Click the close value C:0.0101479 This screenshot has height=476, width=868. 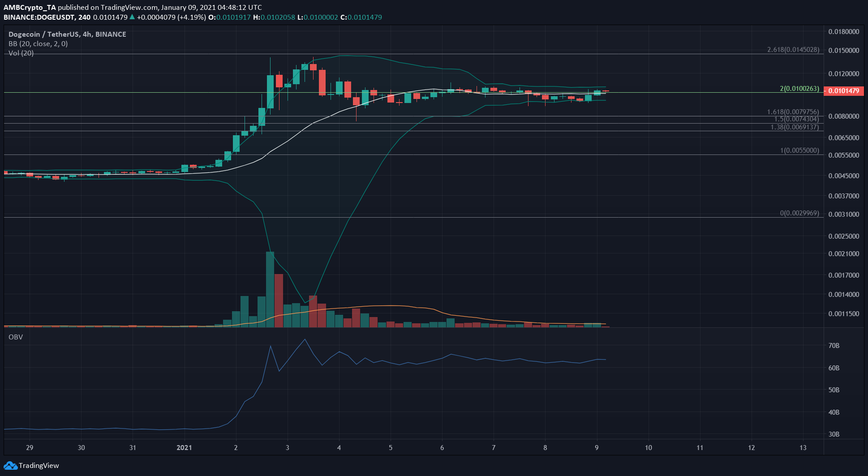point(361,17)
